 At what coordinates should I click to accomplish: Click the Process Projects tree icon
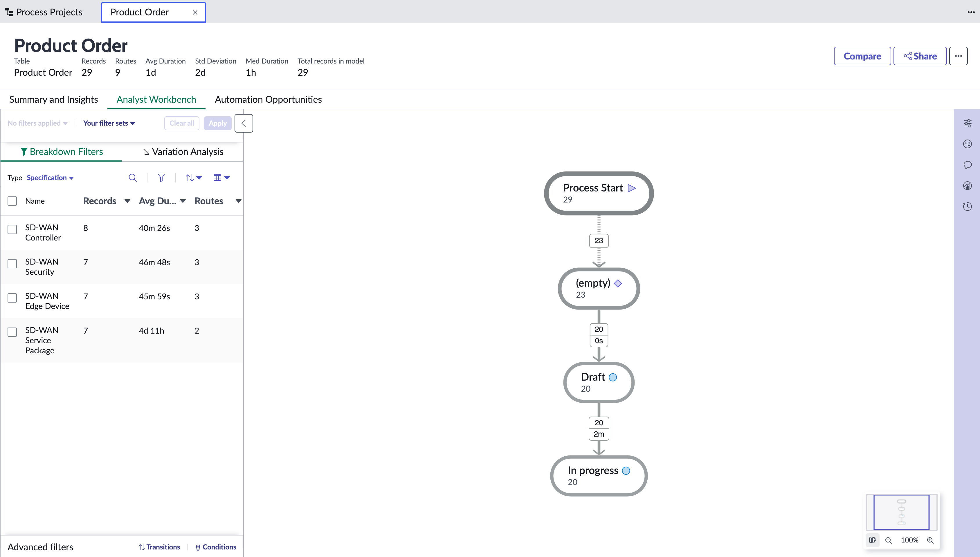tap(9, 12)
